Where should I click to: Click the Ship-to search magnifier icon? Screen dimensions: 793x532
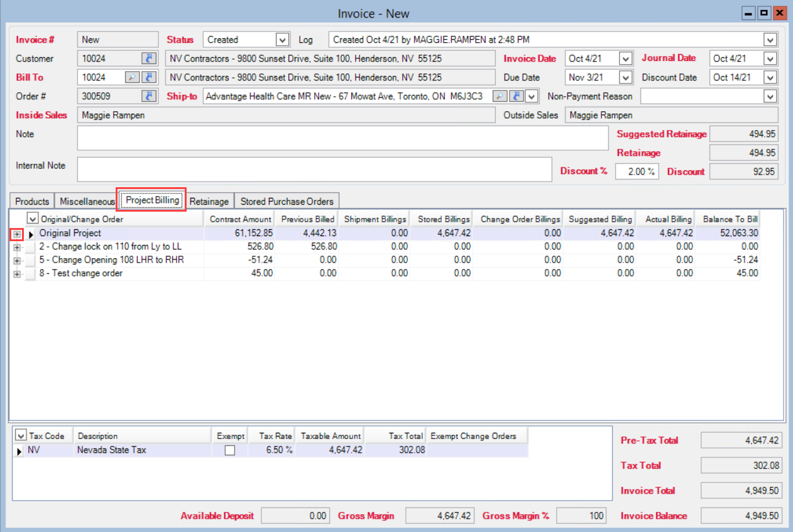[x=499, y=96]
